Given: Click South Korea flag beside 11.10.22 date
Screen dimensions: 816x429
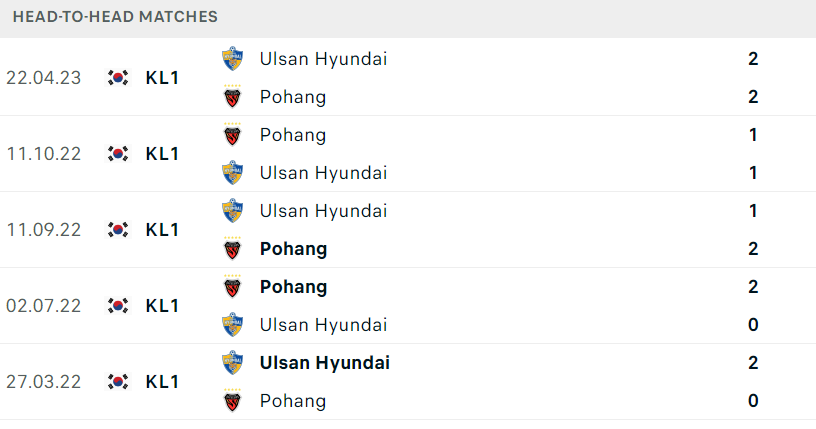Looking at the screenshot, I should (118, 154).
